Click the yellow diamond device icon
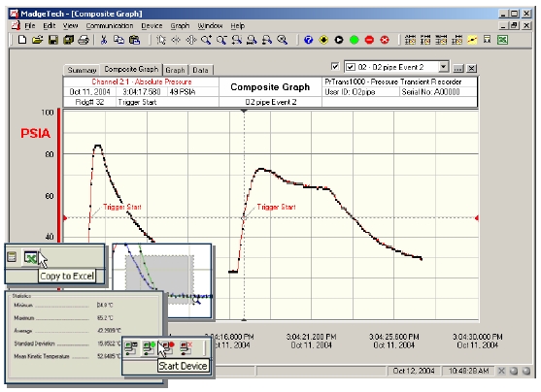Image resolution: width=541 pixels, height=392 pixels. point(323,40)
